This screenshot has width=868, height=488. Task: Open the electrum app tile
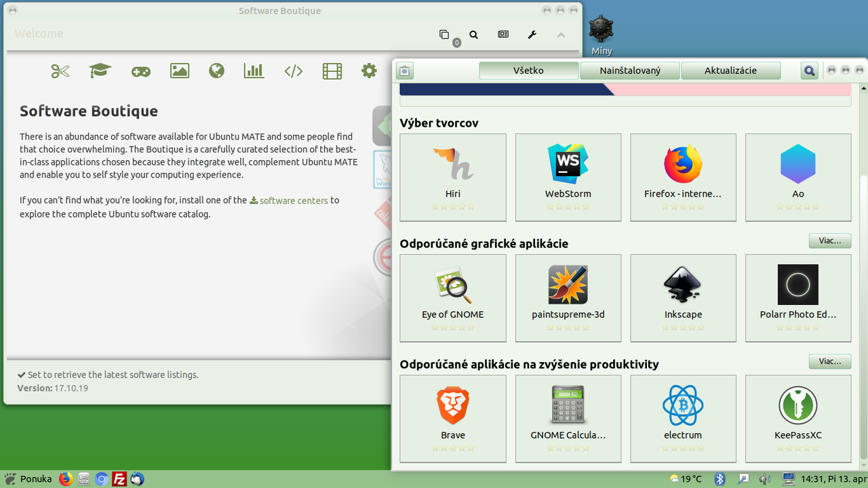click(x=684, y=419)
